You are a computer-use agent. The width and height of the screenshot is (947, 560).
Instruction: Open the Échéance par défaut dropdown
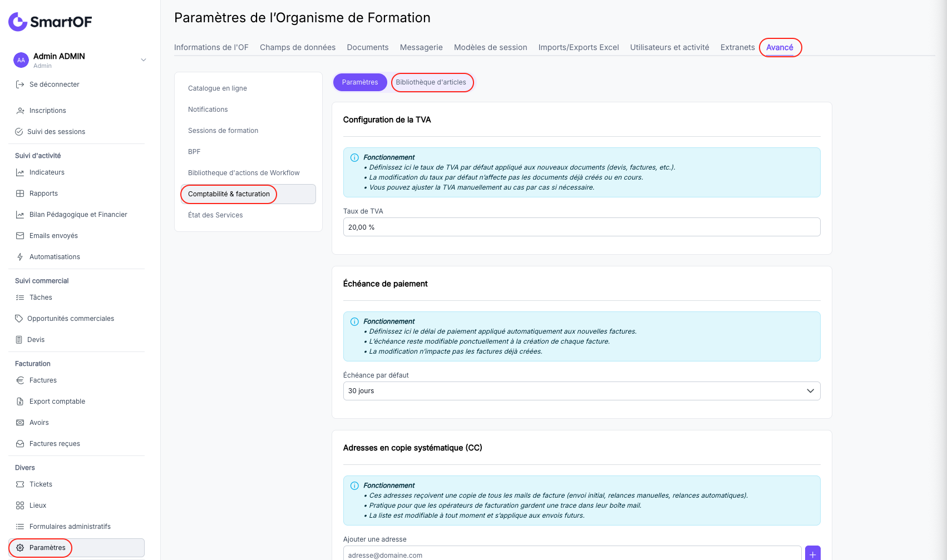pos(581,391)
